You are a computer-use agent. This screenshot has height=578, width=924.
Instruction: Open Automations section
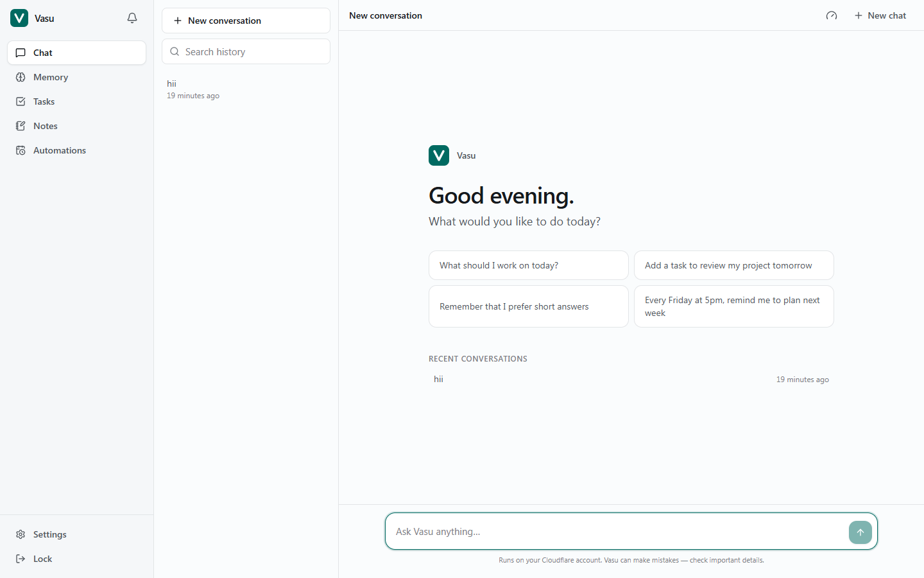coord(76,150)
